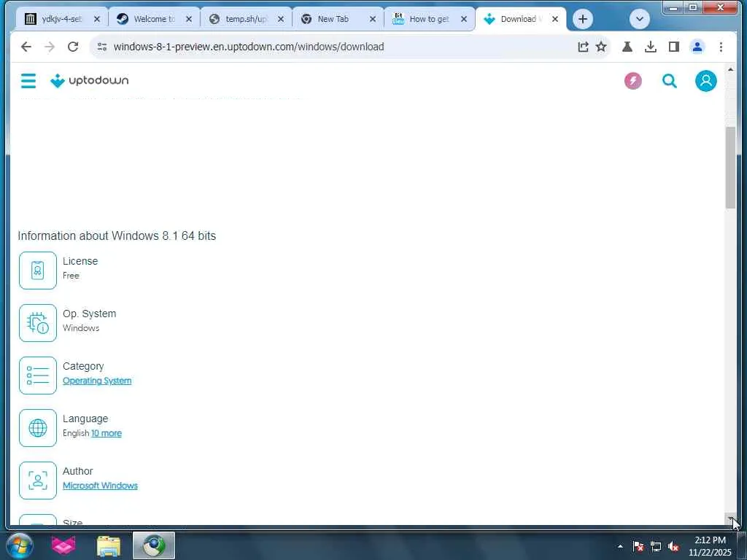Share this page icon

pyautogui.click(x=583, y=47)
